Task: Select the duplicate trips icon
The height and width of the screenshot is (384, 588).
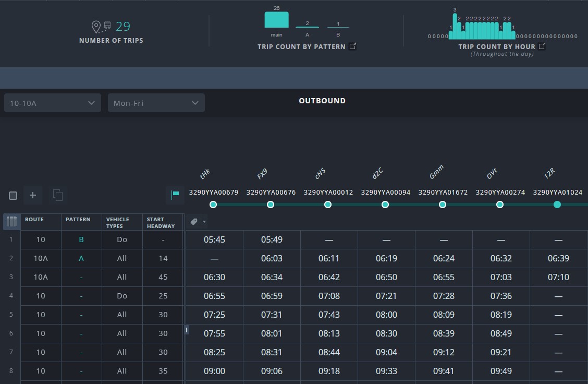Action: coord(58,195)
